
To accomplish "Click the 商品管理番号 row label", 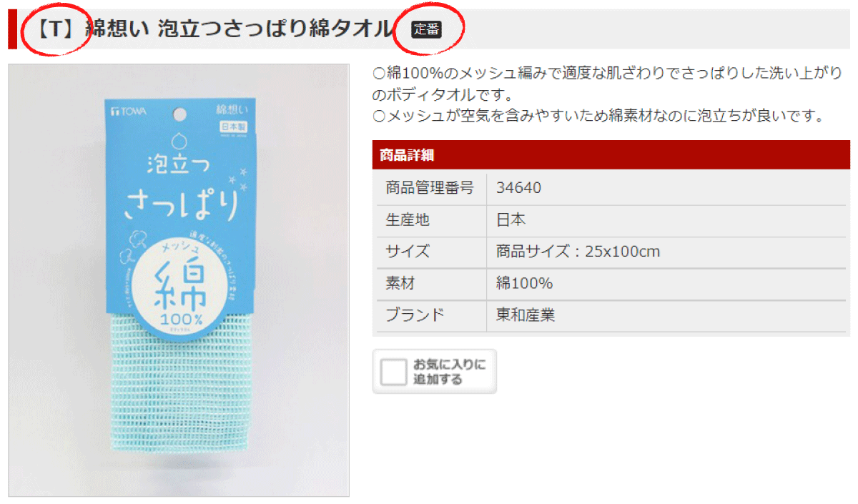I will (429, 188).
